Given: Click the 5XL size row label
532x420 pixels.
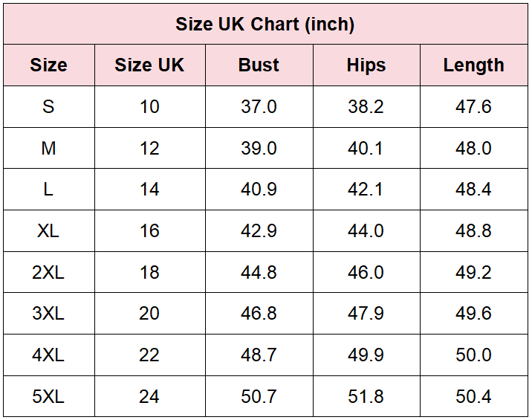Looking at the screenshot, I should [x=48, y=396].
